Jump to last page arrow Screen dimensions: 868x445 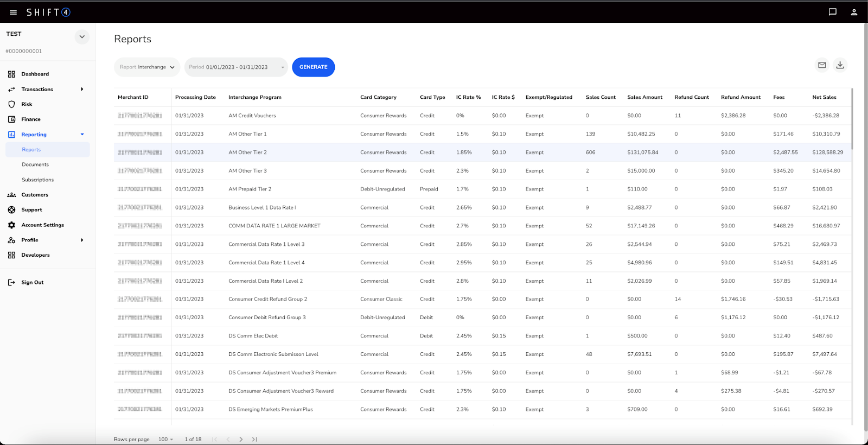click(254, 439)
